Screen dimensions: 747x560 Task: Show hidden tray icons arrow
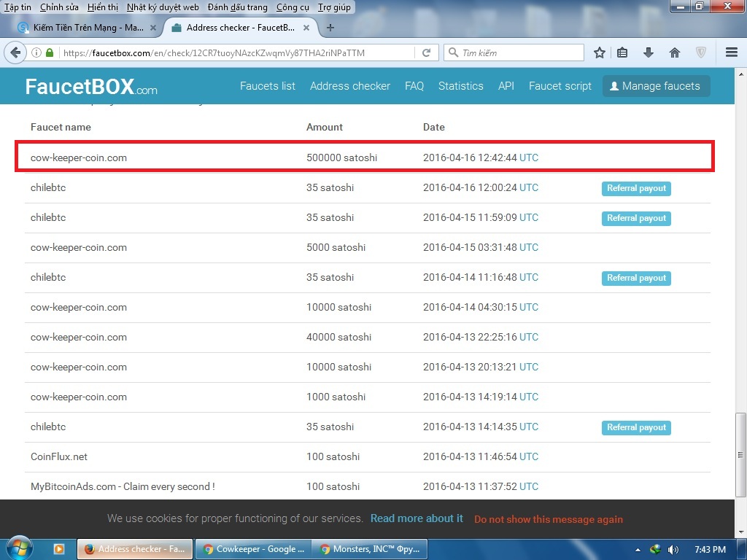(x=638, y=550)
